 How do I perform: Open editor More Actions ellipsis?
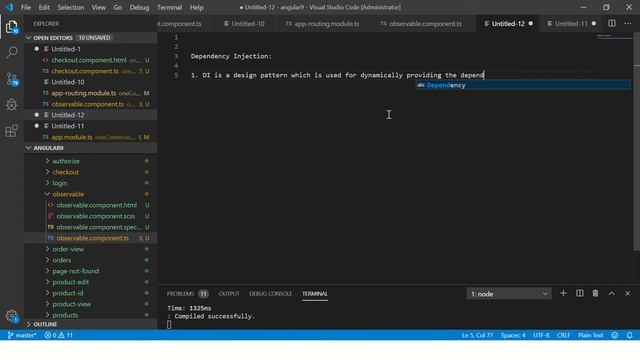coord(627,23)
